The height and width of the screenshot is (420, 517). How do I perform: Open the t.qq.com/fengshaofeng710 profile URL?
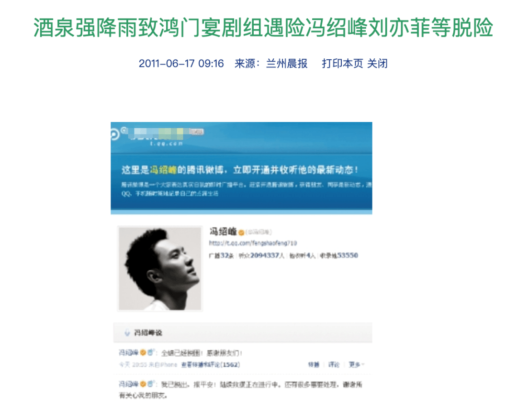pyautogui.click(x=253, y=243)
